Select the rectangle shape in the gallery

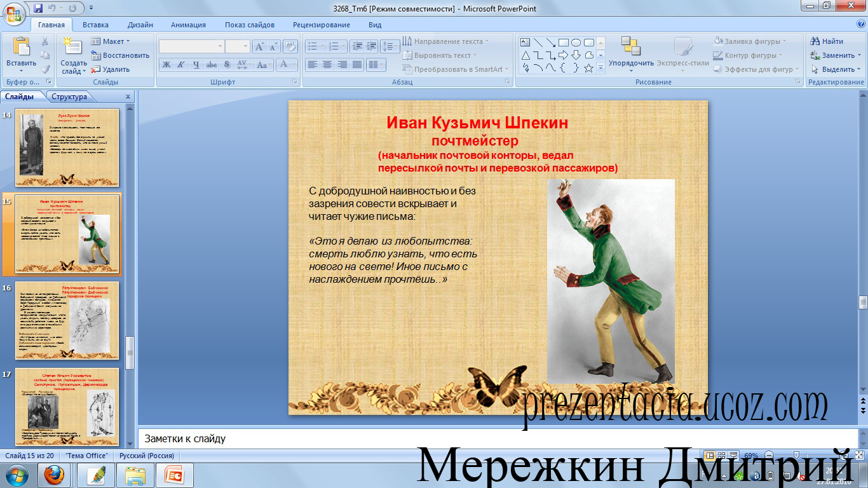[563, 43]
